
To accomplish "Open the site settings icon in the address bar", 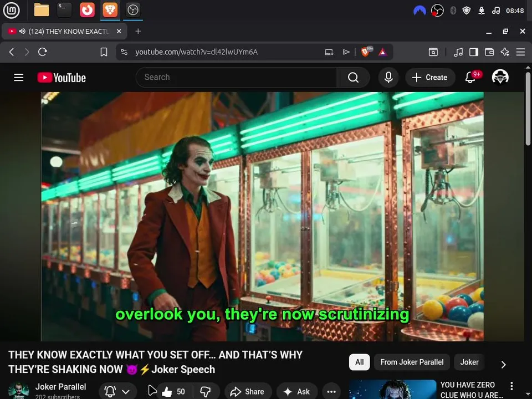I will click(124, 52).
